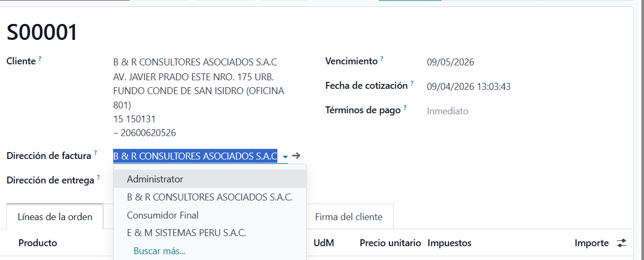Choose Consumidor Final in the dropdown
This screenshot has width=644, height=260.
pyautogui.click(x=163, y=215)
